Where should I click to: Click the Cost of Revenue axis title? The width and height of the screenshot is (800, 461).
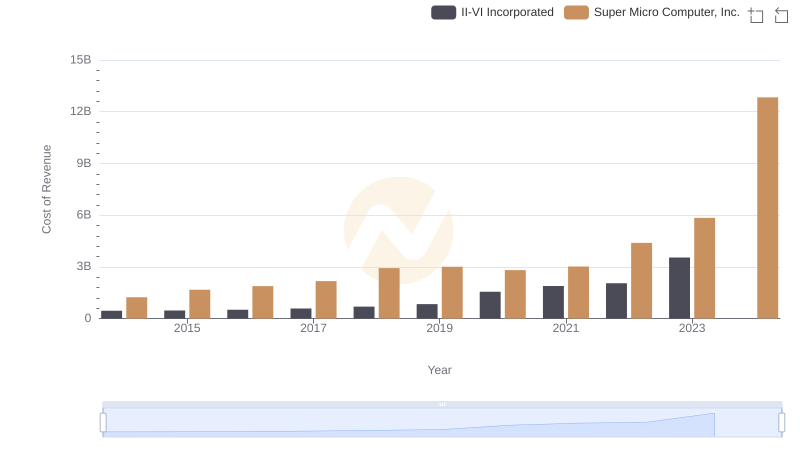point(46,189)
